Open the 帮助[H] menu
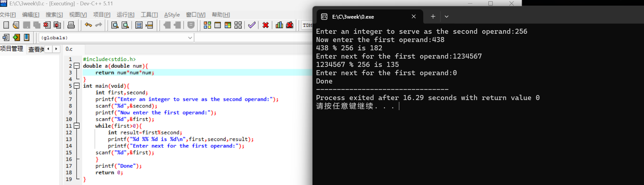 (221, 15)
